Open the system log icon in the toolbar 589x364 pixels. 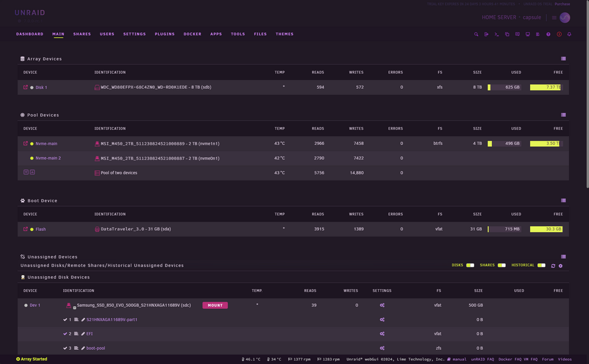538,34
